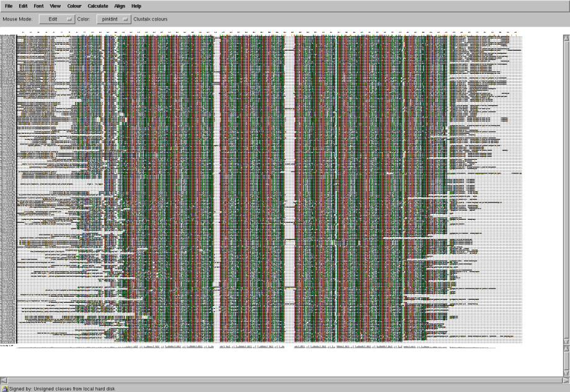
Task: Open the Font menu
Action: click(38, 6)
